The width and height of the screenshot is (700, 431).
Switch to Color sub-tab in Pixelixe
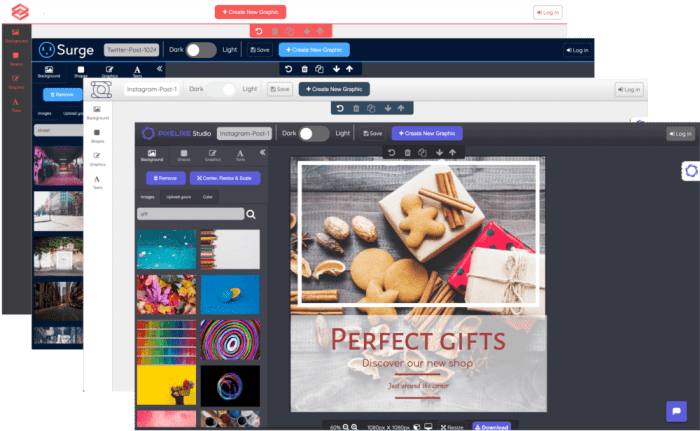pyautogui.click(x=208, y=197)
